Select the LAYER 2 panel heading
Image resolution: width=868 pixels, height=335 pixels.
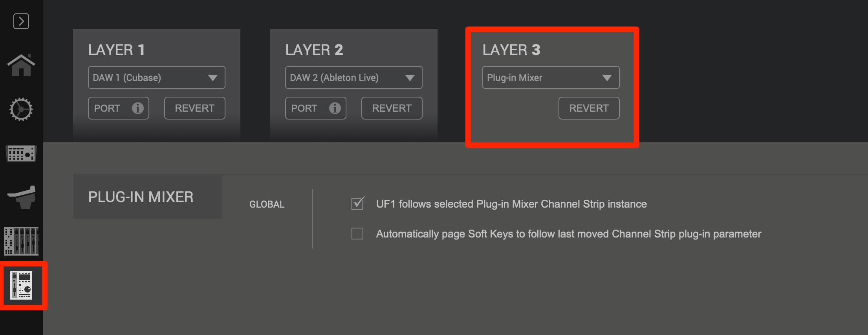[314, 50]
